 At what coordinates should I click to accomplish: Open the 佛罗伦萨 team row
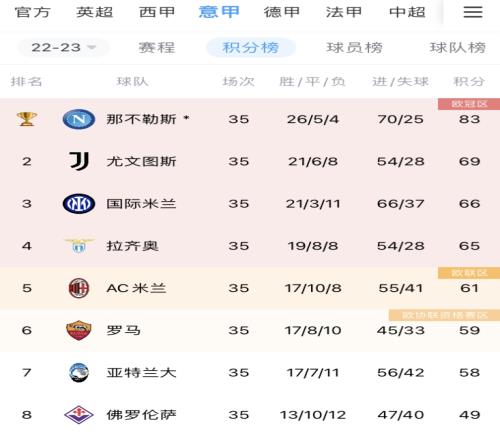[250, 415]
